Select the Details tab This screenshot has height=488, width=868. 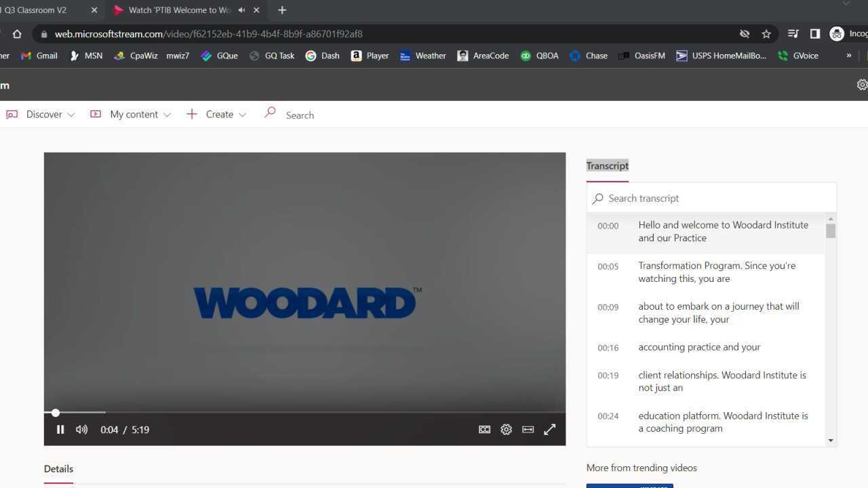pos(58,469)
